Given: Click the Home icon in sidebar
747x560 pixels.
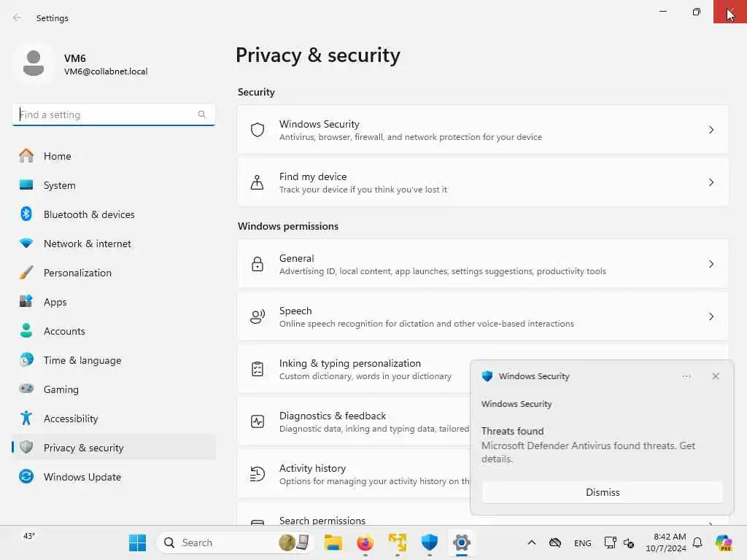Looking at the screenshot, I should coord(26,156).
